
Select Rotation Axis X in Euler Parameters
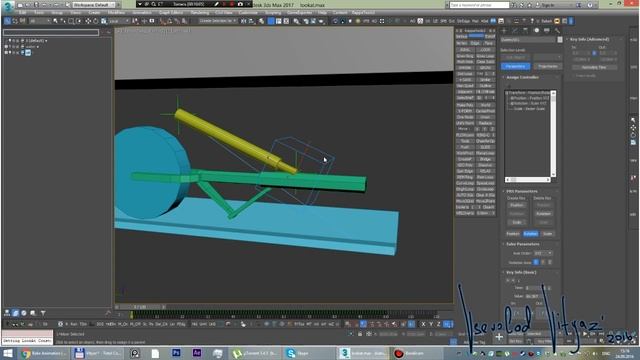click(536, 262)
